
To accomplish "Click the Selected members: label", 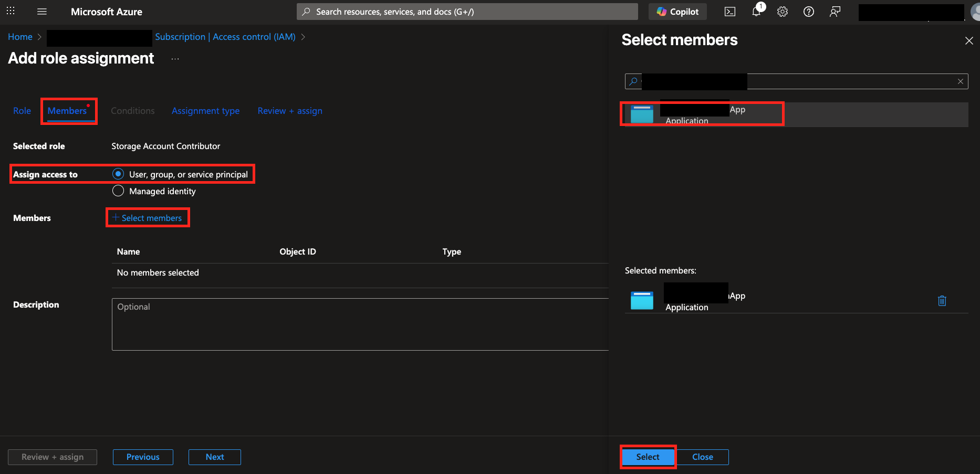I will (661, 270).
